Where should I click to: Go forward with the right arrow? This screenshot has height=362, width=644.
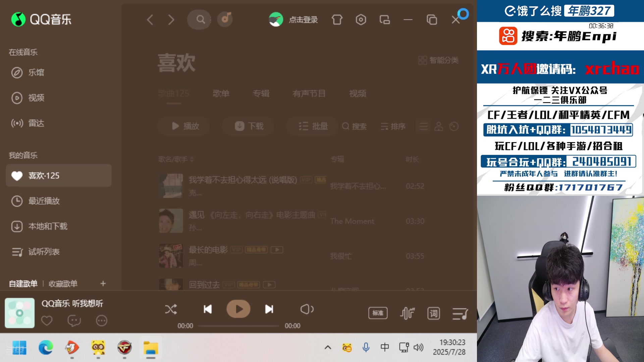point(171,20)
